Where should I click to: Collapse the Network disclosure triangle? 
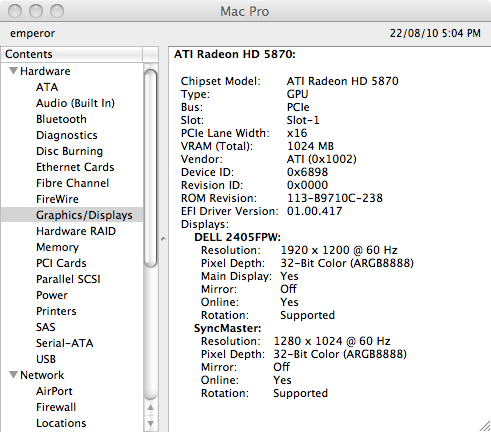click(13, 375)
